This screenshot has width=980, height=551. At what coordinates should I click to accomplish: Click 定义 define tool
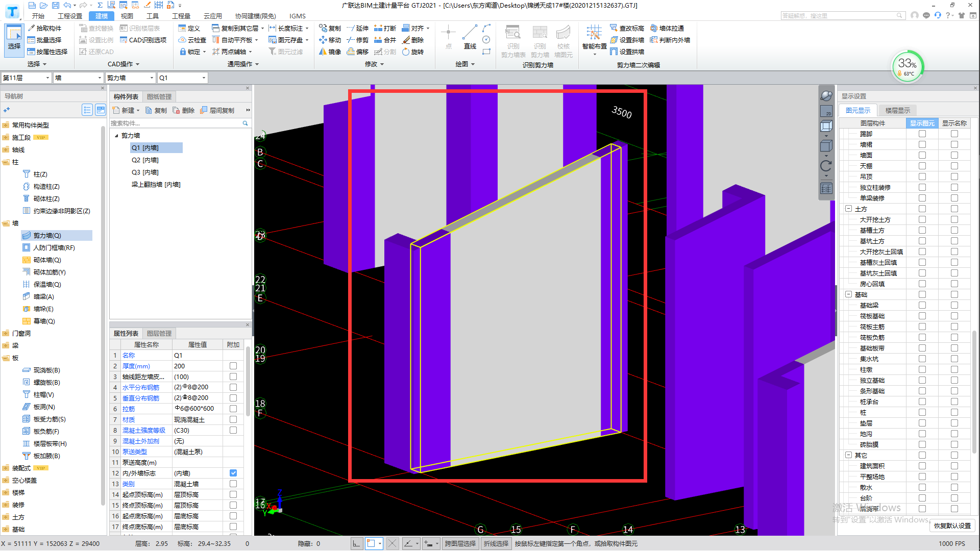(189, 28)
